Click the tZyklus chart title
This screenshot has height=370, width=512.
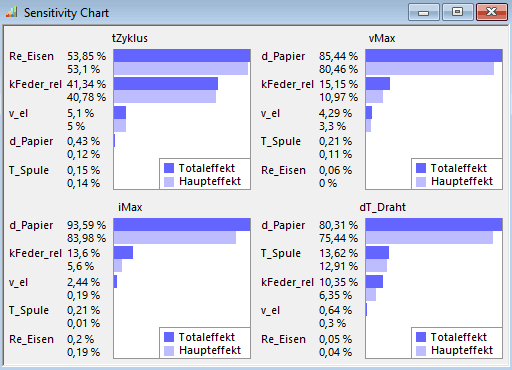tap(130, 38)
